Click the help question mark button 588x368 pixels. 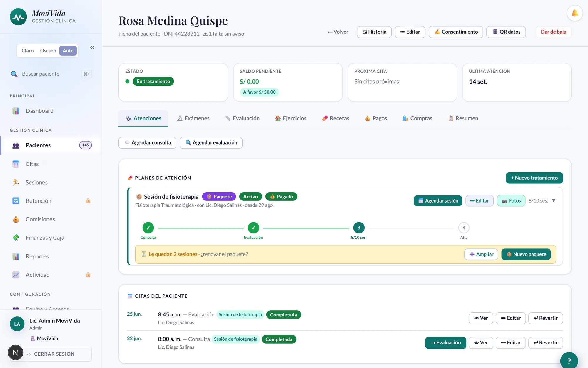(569, 360)
